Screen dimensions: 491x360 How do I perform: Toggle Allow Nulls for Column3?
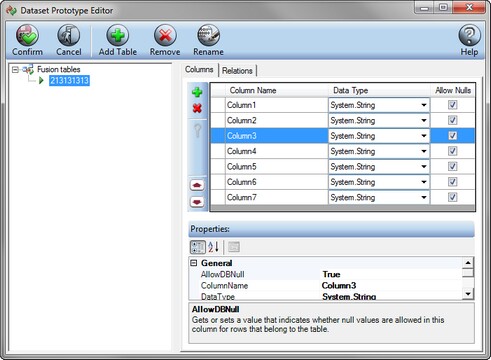coord(452,136)
